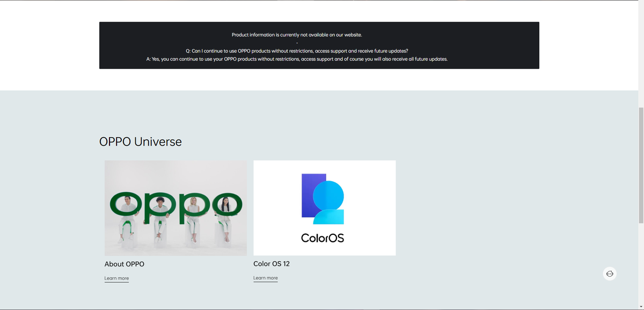Image resolution: width=644 pixels, height=310 pixels.
Task: Click the OPPO Universe heading
Action: pos(141,141)
